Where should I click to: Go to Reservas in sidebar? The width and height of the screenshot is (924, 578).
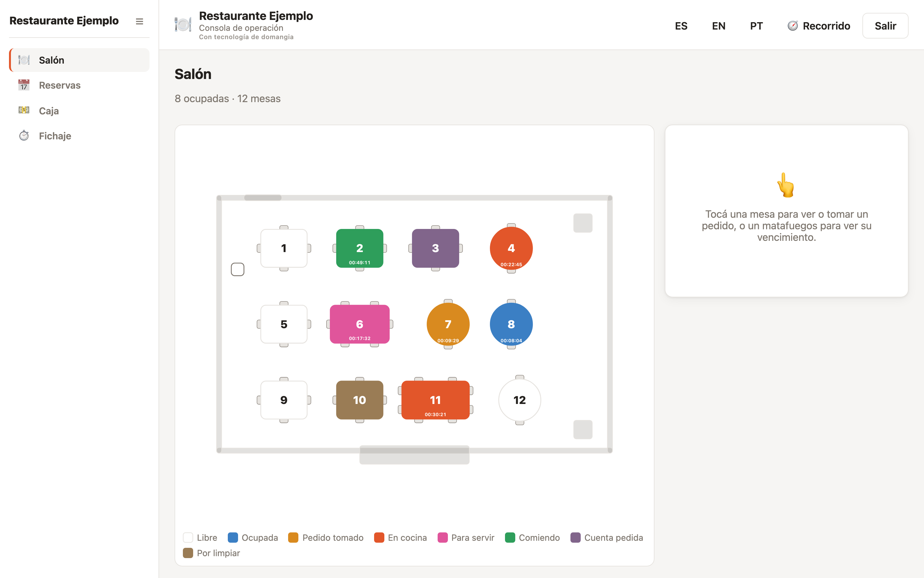pos(80,85)
